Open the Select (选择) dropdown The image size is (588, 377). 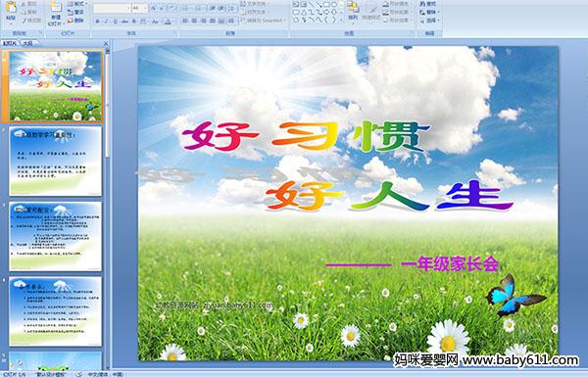[429, 21]
